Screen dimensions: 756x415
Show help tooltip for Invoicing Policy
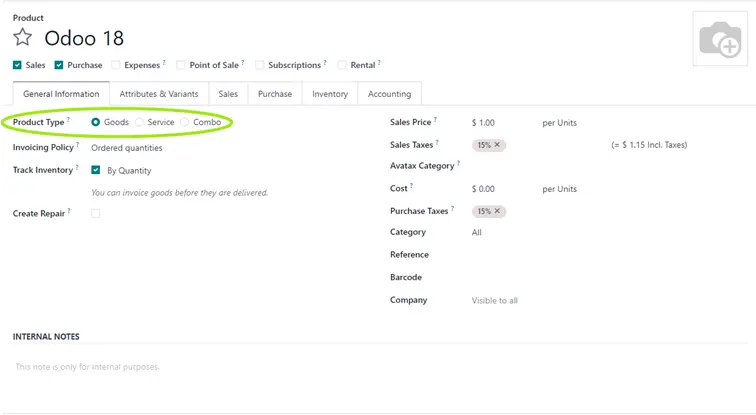[78, 144]
